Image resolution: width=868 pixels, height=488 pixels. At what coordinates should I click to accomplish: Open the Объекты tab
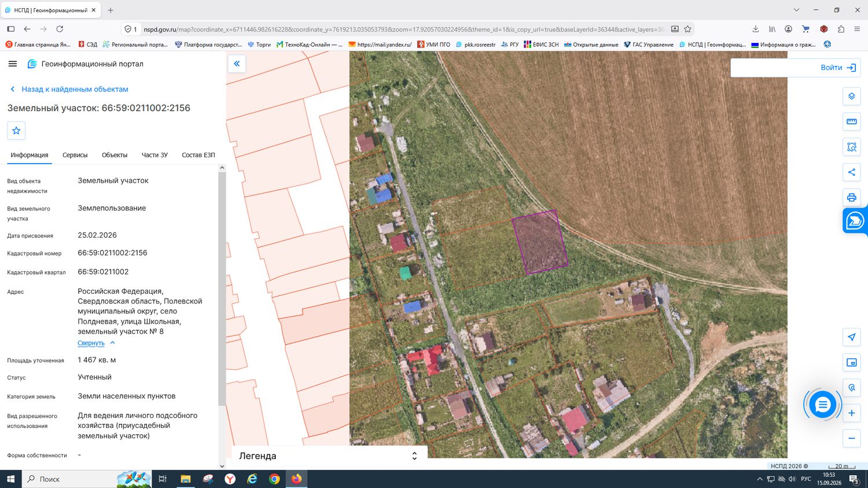[115, 155]
